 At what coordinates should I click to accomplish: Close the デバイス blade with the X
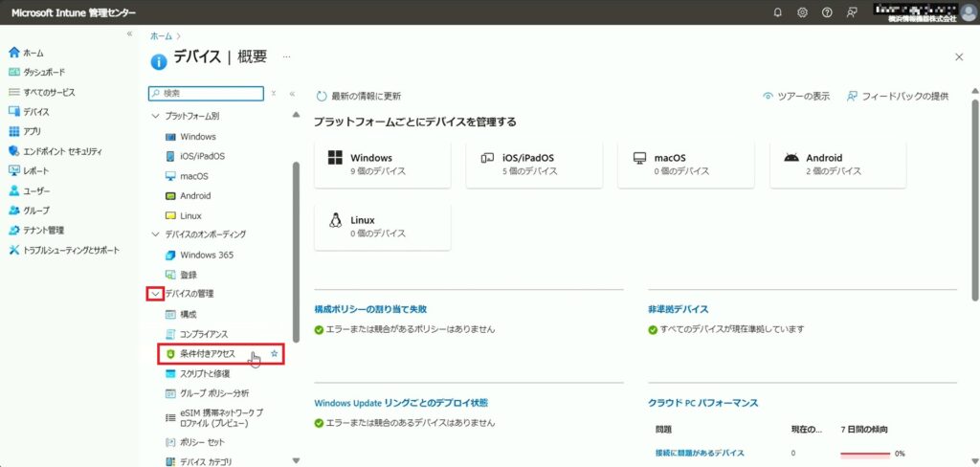click(x=959, y=56)
